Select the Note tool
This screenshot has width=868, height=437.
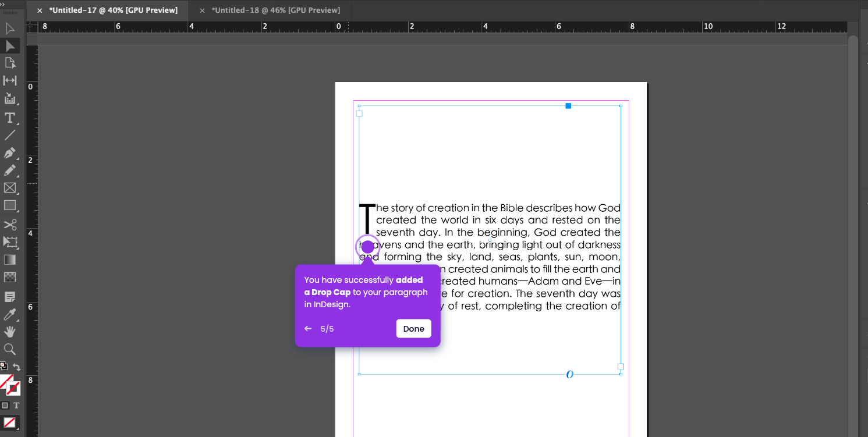10,297
